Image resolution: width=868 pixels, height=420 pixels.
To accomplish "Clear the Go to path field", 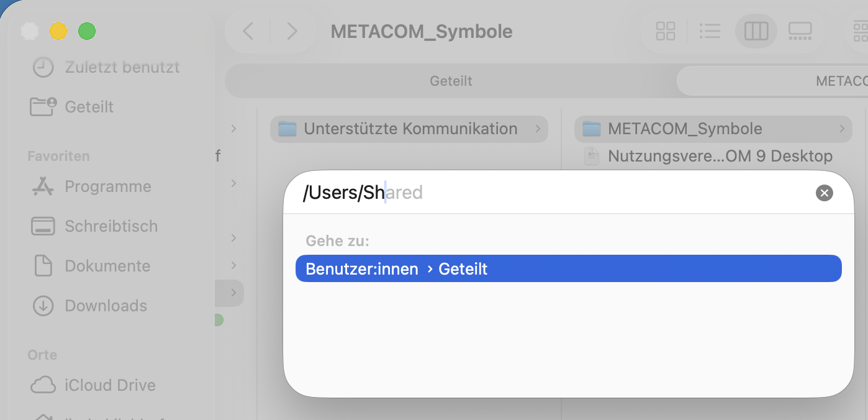I will [x=824, y=193].
